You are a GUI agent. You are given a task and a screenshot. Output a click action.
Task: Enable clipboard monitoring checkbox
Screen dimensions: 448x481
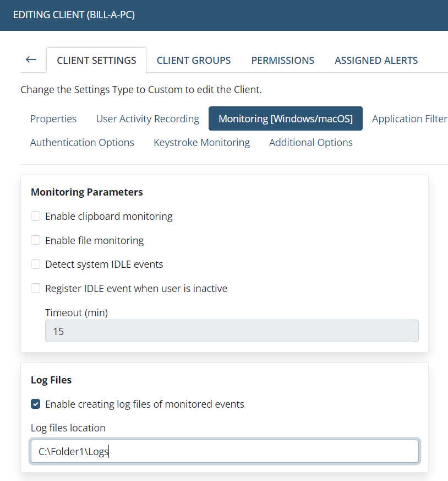tap(36, 216)
